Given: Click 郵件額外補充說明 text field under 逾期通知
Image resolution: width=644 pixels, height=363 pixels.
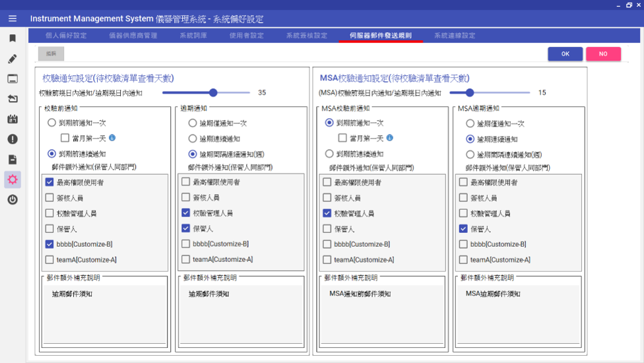Looking at the screenshot, I should click(241, 314).
